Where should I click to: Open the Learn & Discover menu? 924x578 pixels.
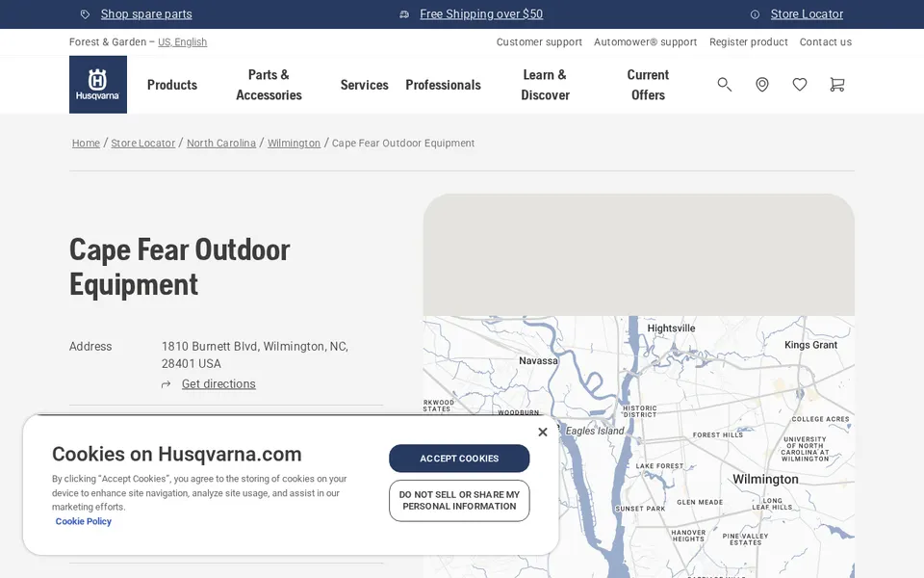point(545,85)
